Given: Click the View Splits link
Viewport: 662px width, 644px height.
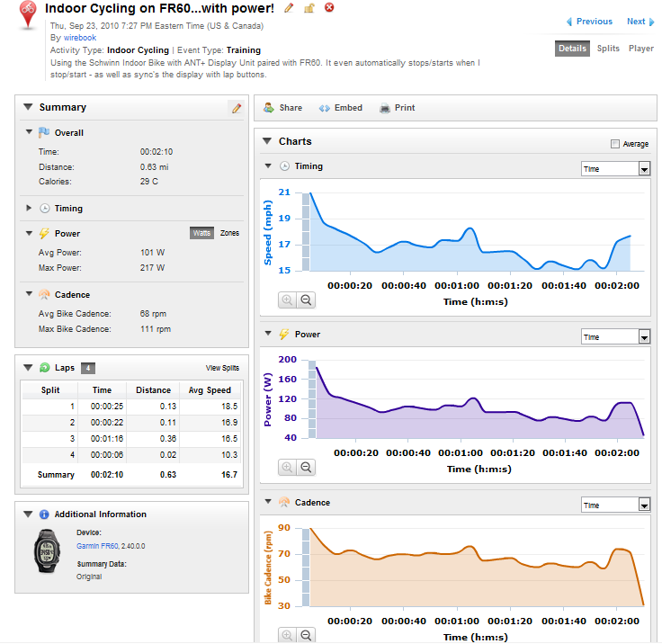Looking at the screenshot, I should [222, 368].
